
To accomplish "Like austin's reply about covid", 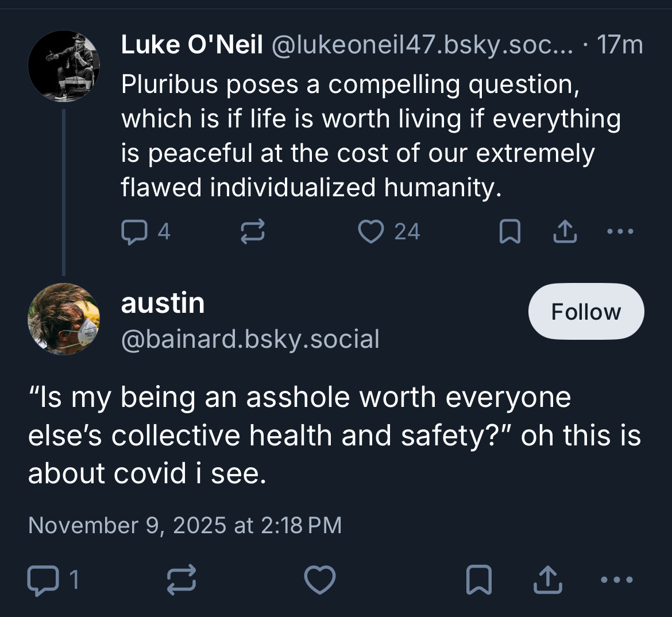I will (x=319, y=580).
